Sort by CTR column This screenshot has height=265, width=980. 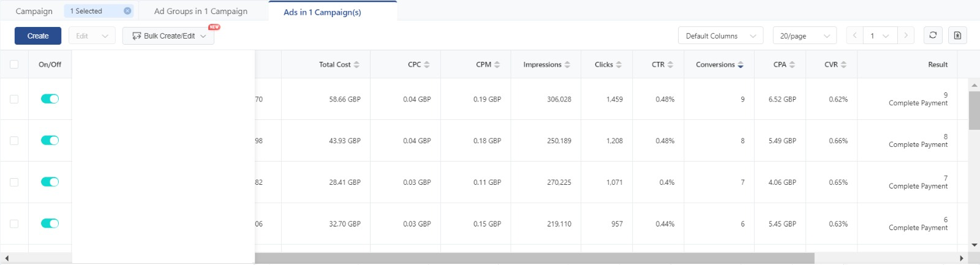pos(670,64)
